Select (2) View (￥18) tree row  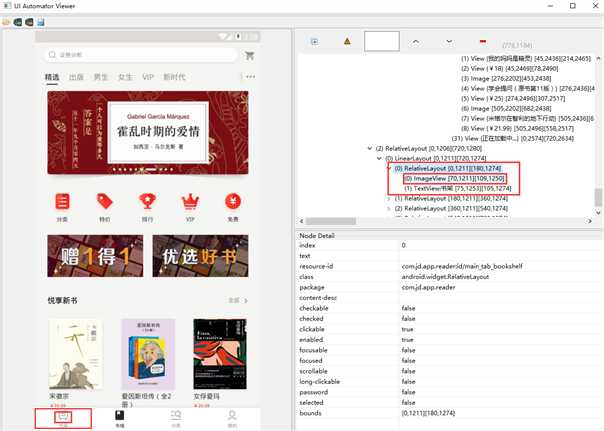[510, 69]
